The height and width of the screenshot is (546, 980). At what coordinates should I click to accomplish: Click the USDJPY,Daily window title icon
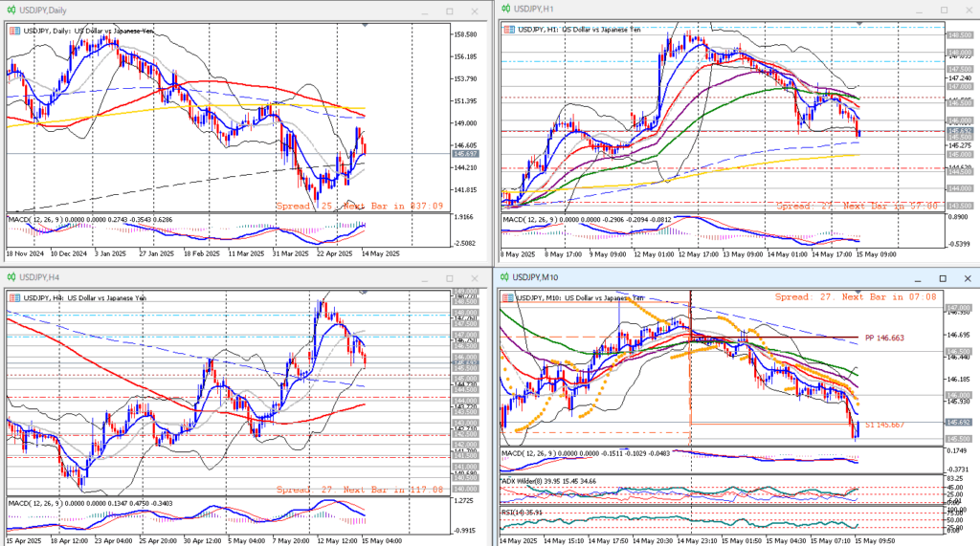click(x=11, y=10)
